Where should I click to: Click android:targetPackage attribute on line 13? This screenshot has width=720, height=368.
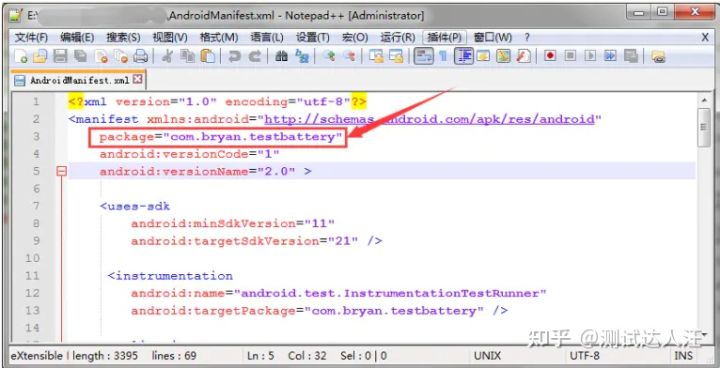213,311
